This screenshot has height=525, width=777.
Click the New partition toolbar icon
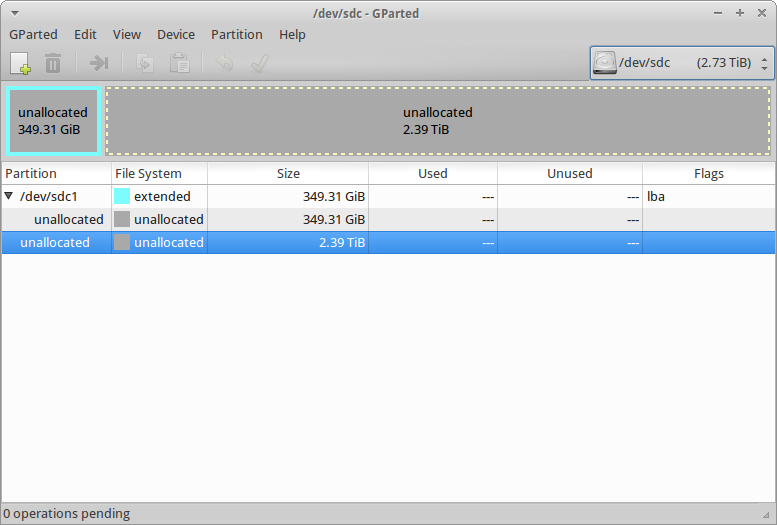[x=21, y=63]
